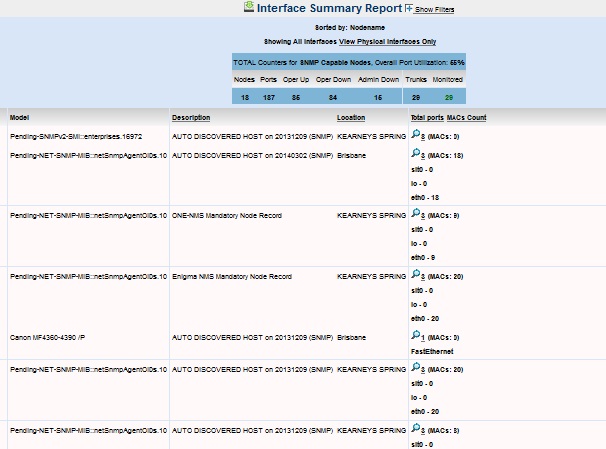Click the Nodes total value 18

[245, 98]
